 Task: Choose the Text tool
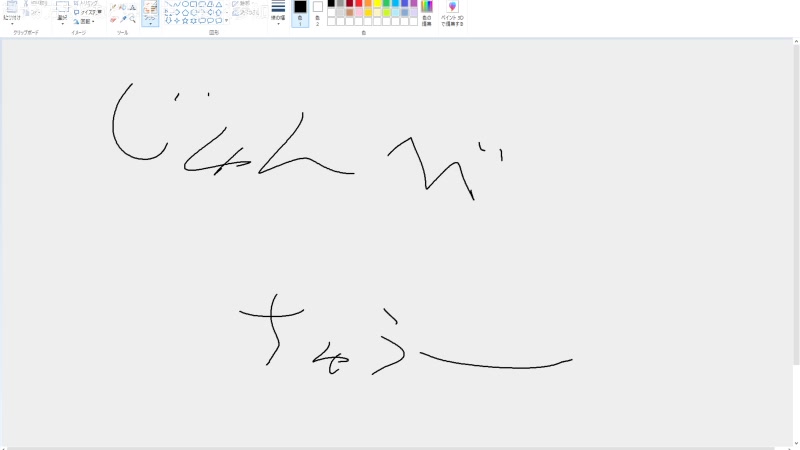132,7
